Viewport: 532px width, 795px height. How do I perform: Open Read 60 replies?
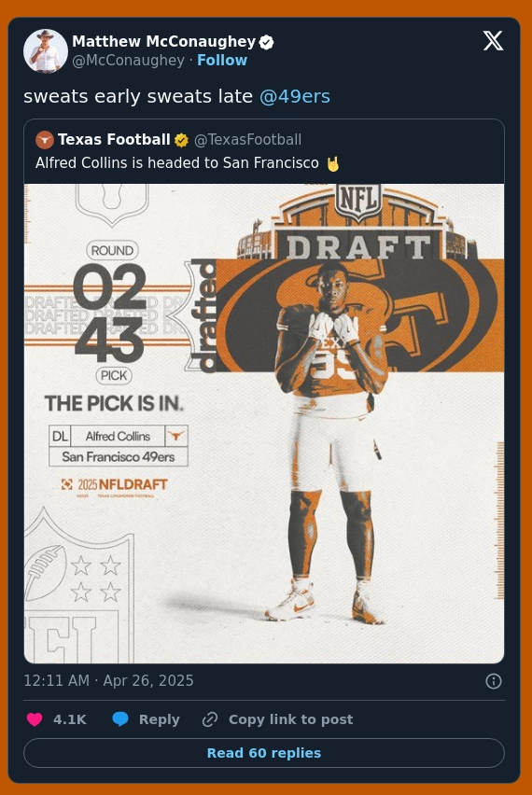coord(264,753)
